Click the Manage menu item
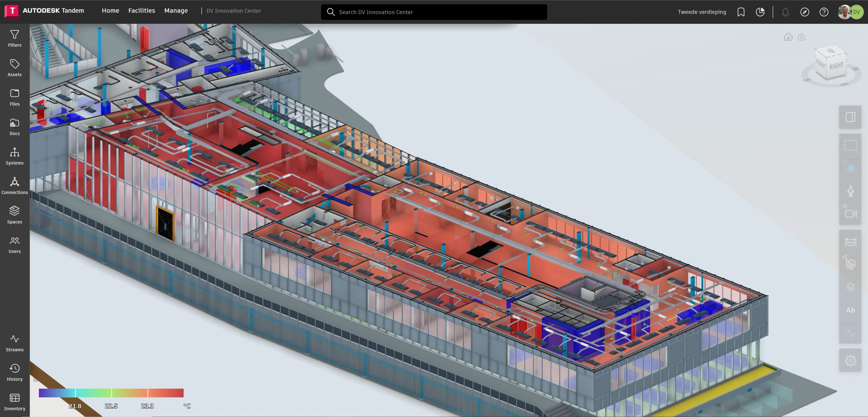868x417 pixels. pos(176,11)
